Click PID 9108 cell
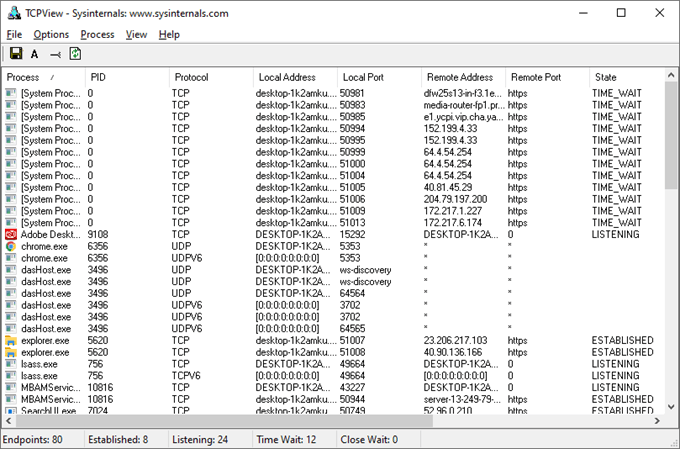The height and width of the screenshot is (449, 680). (98, 235)
